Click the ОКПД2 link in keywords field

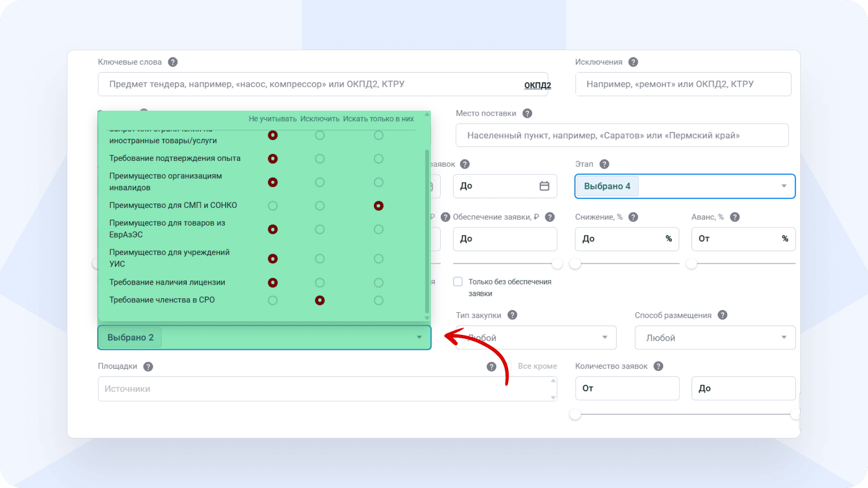(537, 85)
